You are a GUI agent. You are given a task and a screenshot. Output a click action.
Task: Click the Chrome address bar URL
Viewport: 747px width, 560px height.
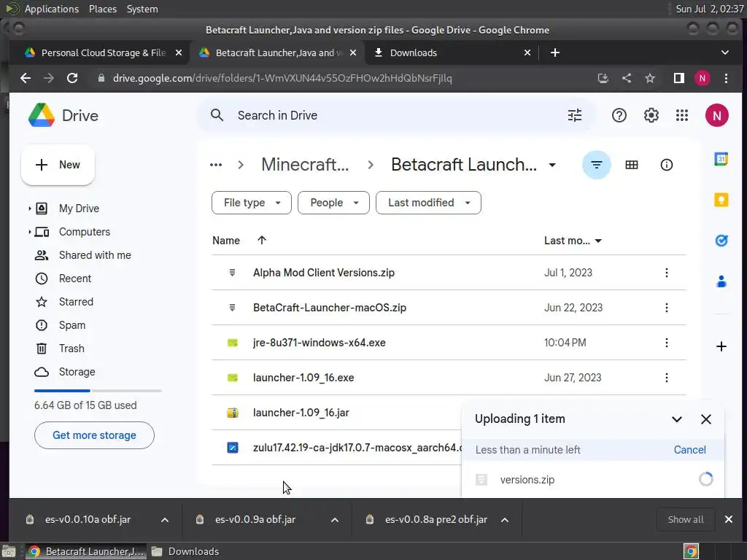click(x=282, y=78)
